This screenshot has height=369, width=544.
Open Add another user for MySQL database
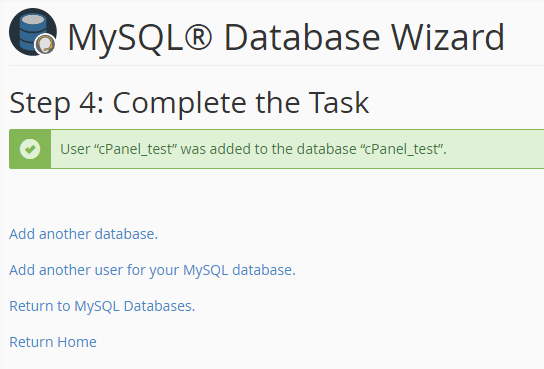[x=152, y=270]
